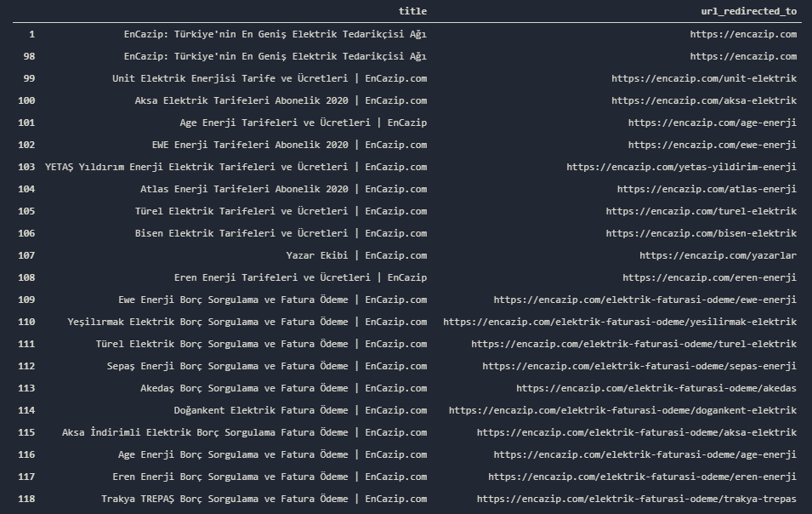Click elektrik-faturasi-odeme/age-enerji URL cell
The height and width of the screenshot is (514, 812).
click(x=644, y=454)
